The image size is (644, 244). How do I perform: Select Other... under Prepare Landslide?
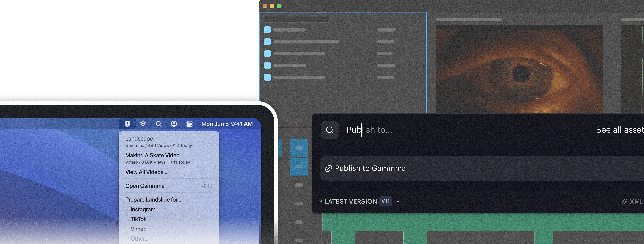click(x=139, y=239)
